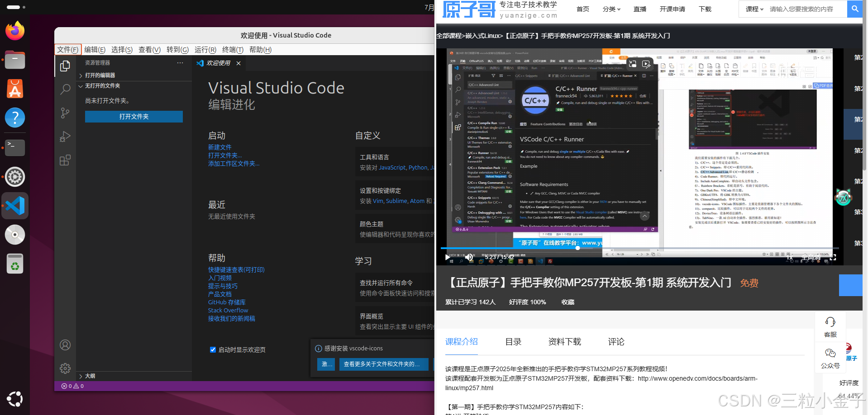Open the 工具和语言 customize card
The image size is (868, 415).
pos(395,162)
